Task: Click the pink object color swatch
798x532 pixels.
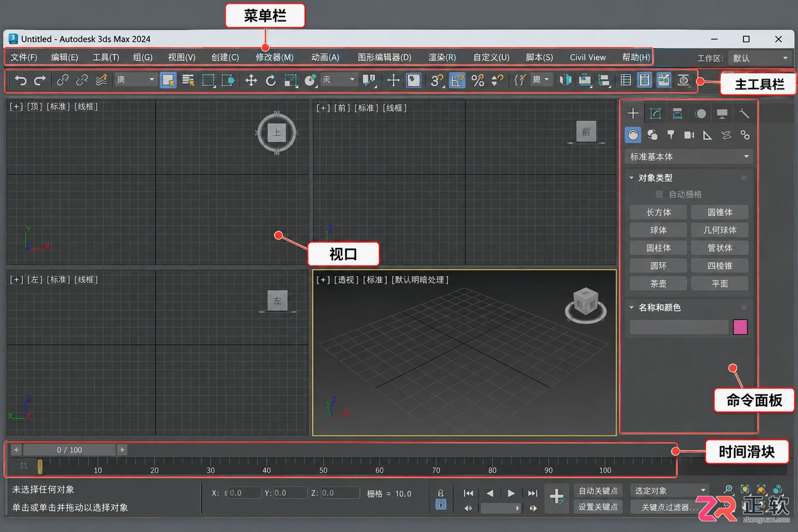Action: [x=740, y=327]
